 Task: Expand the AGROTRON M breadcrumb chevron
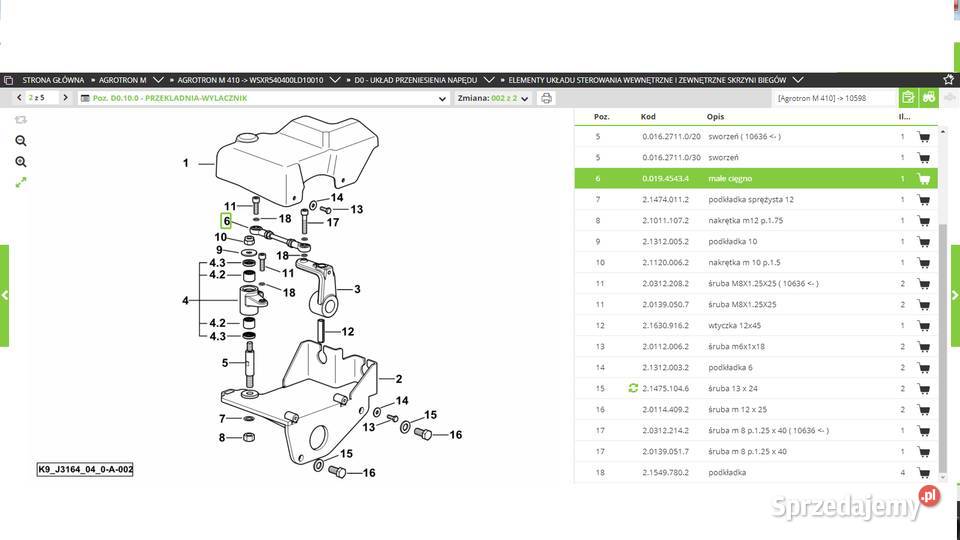click(x=160, y=79)
